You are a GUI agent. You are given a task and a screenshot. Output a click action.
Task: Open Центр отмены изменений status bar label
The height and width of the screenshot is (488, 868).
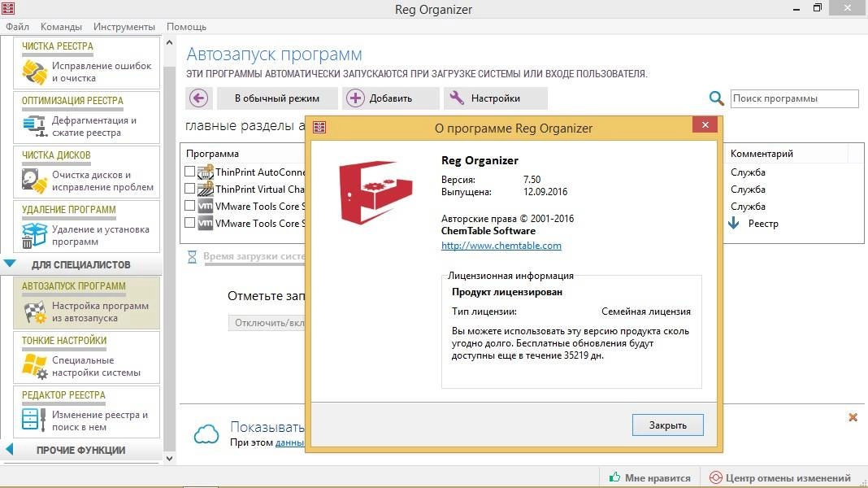(788, 477)
